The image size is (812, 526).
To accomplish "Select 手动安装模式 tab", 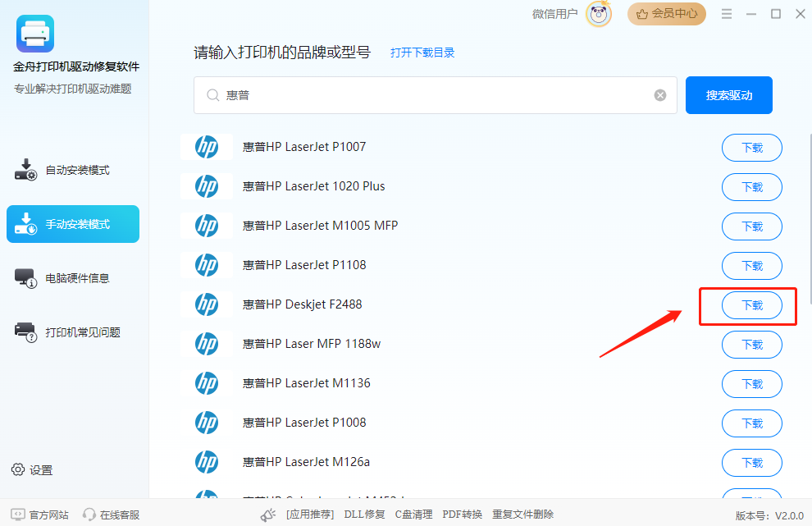I will pos(73,224).
